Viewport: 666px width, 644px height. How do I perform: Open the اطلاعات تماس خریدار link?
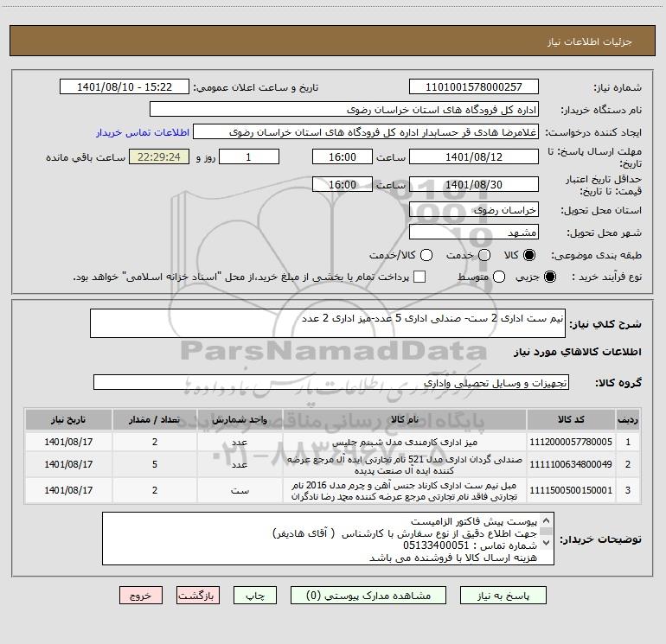click(x=143, y=132)
